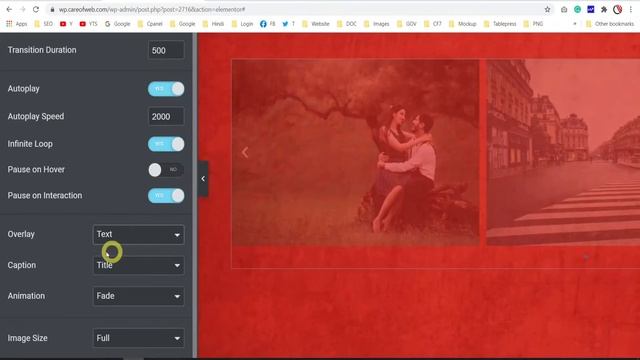Screen dimensions: 640x360
Task: Open the Cpanel bookmark folder
Action: coord(150,24)
